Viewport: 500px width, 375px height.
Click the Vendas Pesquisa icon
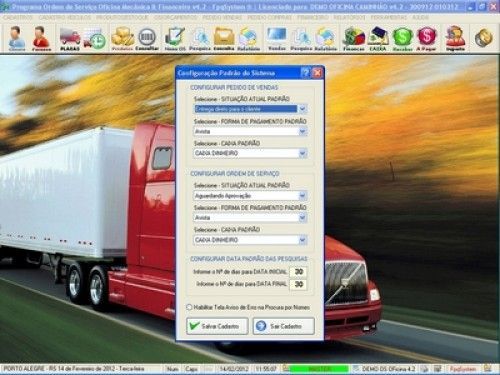coord(301,39)
